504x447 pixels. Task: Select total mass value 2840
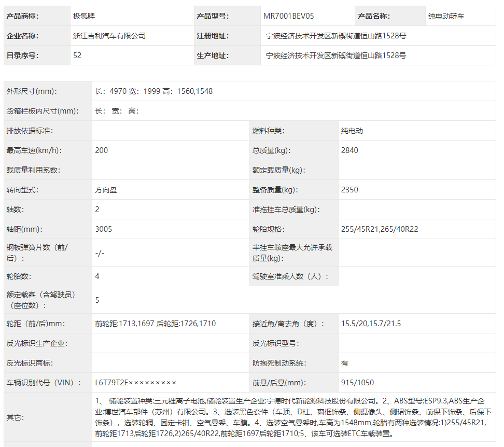(349, 150)
